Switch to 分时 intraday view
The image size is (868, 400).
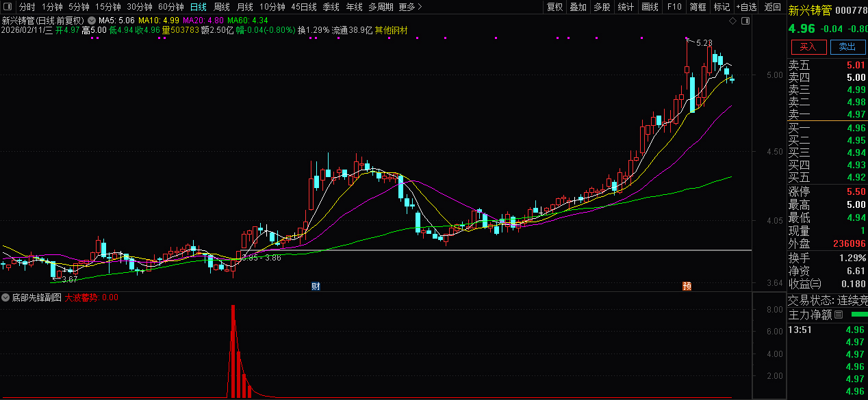point(27,7)
